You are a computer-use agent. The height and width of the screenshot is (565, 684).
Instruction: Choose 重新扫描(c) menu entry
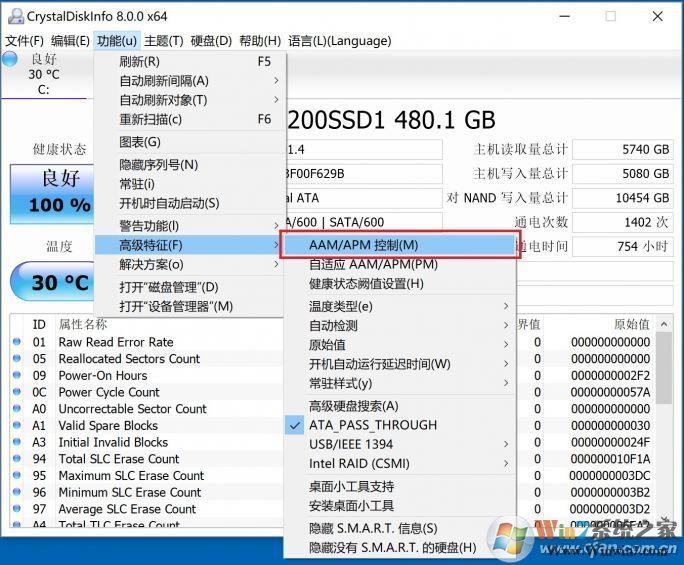pyautogui.click(x=190, y=119)
